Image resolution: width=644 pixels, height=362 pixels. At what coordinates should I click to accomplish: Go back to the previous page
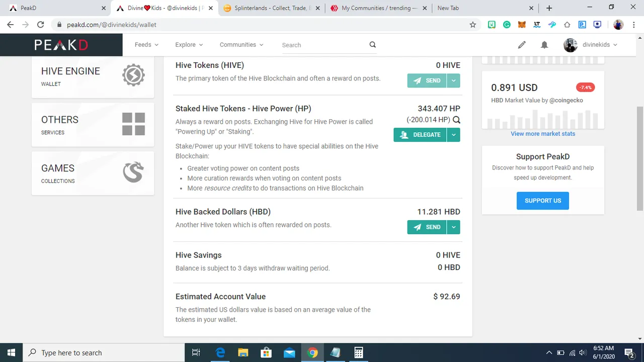coord(11,25)
